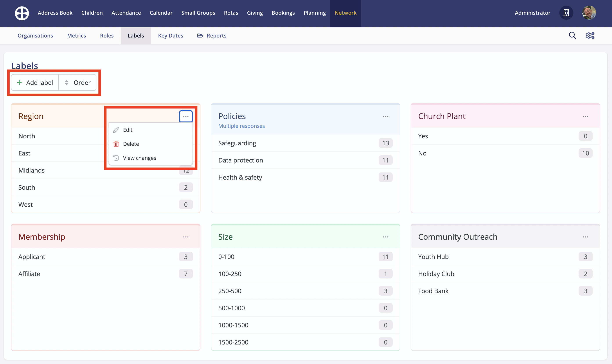This screenshot has width=612, height=364.
Task: Open the Size label actions menu
Action: (385, 237)
